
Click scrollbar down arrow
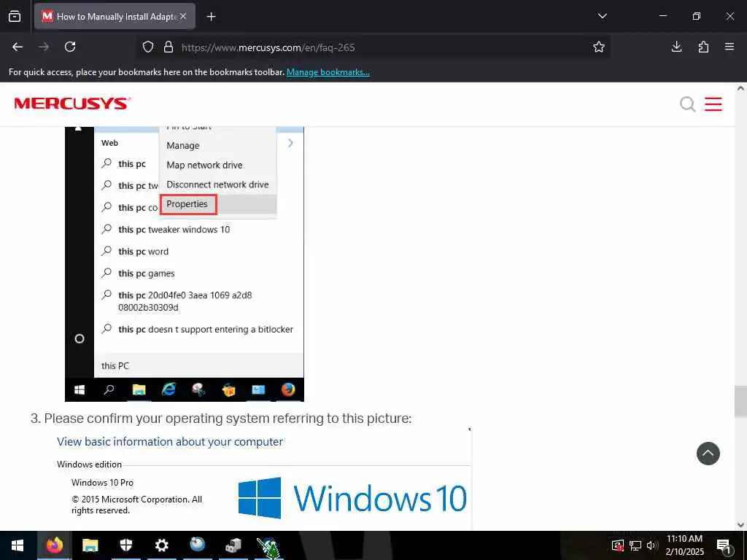740,525
